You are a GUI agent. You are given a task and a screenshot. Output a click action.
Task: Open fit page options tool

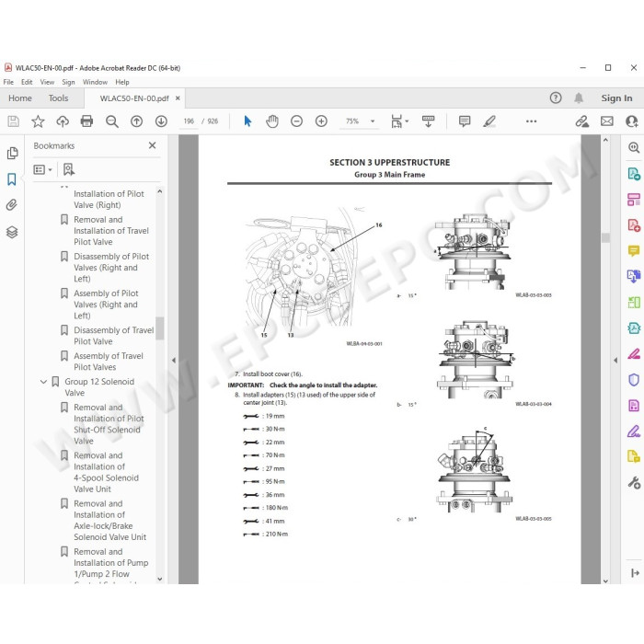[399, 121]
